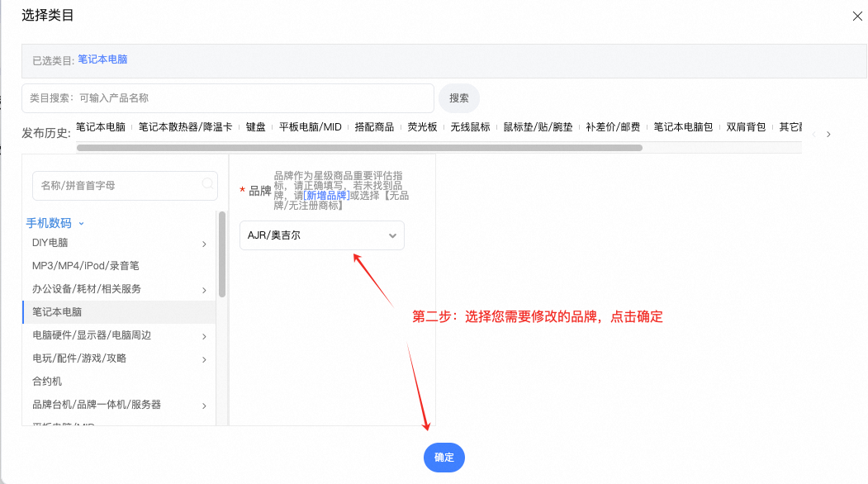Viewport: 868px width, 484px height.
Task: Expand DIY电脑 subcategories arrow
Action: click(x=204, y=244)
